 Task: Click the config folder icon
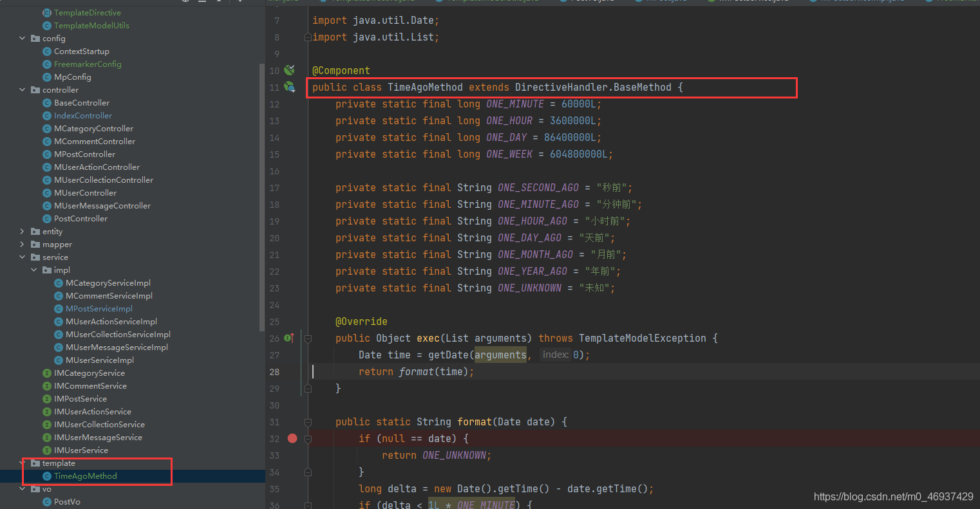[35, 39]
